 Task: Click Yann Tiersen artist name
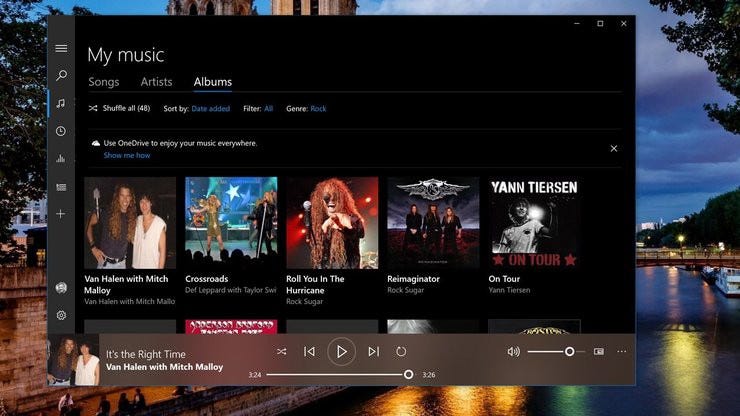509,290
